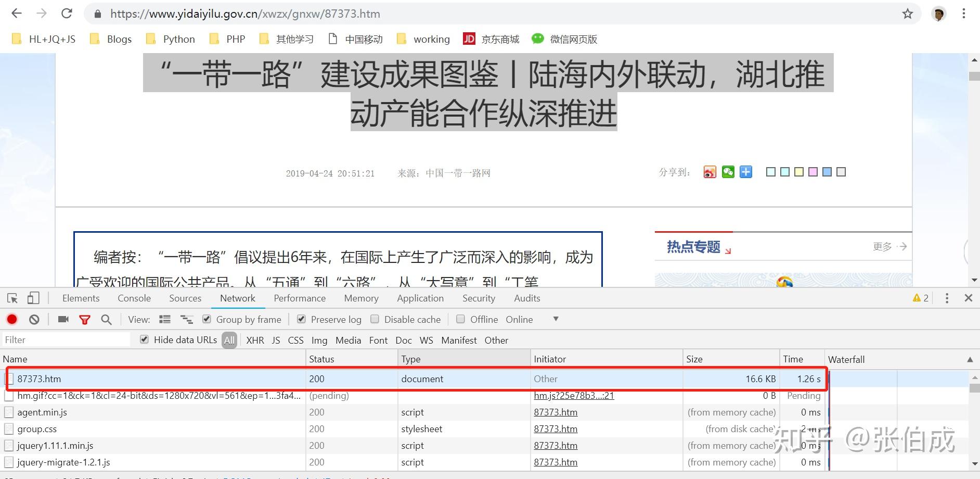Show the network overview view
980x479 pixels.
point(186,319)
